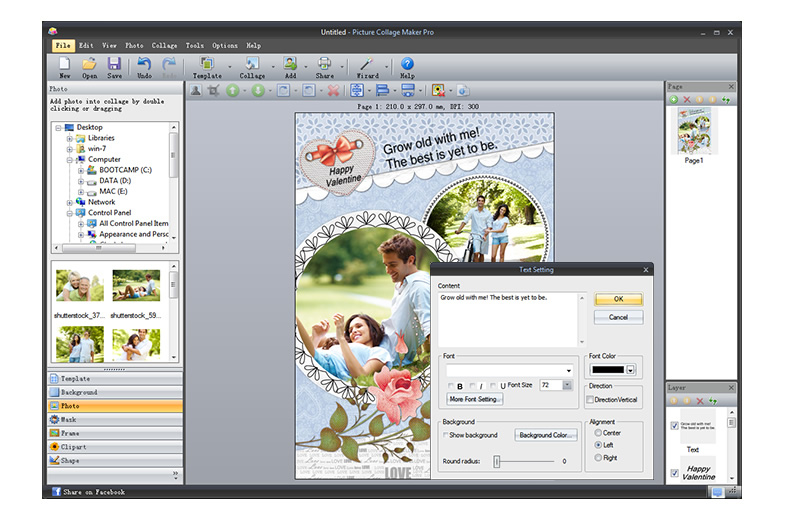Bring object forward with green up arrow
The height and width of the screenshot is (520, 785).
coord(232,91)
